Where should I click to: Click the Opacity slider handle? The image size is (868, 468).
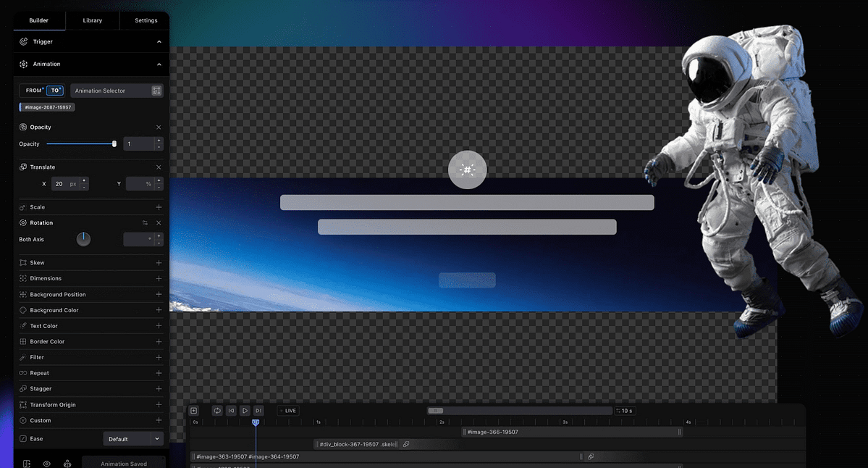coord(114,143)
